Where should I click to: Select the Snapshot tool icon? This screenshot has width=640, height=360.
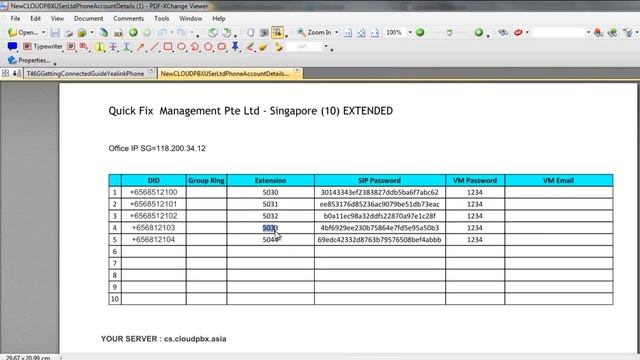coord(264,32)
